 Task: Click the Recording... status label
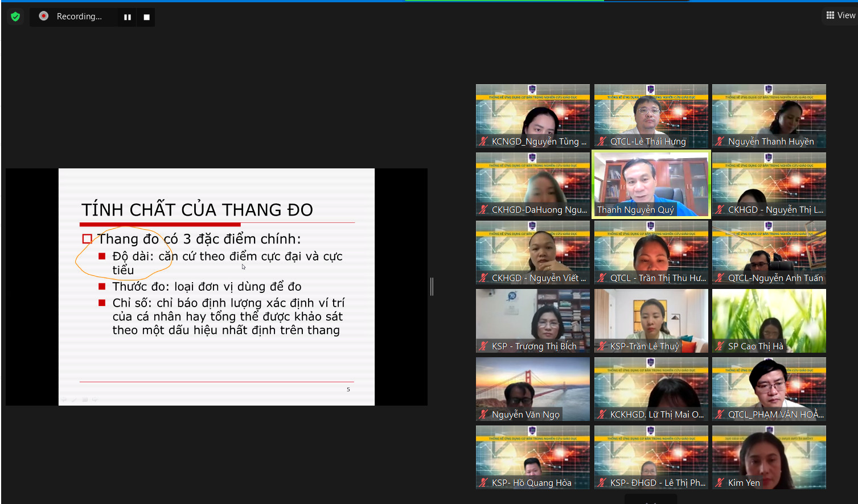point(79,16)
